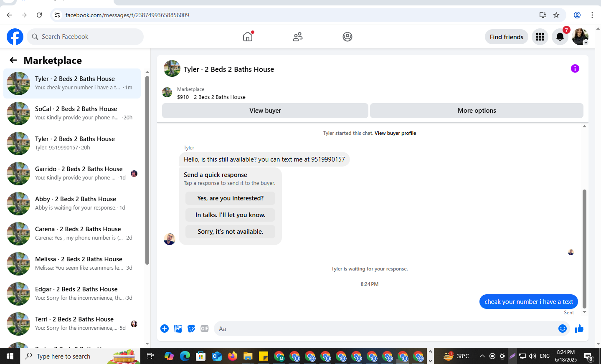This screenshot has height=364, width=601.
Task: Click the listing thumbnail beside $910
Action: (167, 92)
